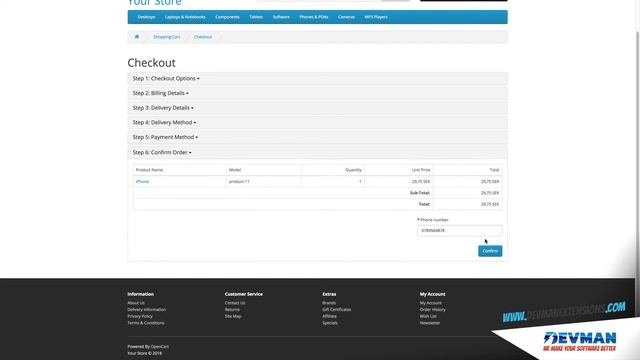The height and width of the screenshot is (360, 640).
Task: Open the Laptops & Notebooks menu
Action: (x=185, y=17)
